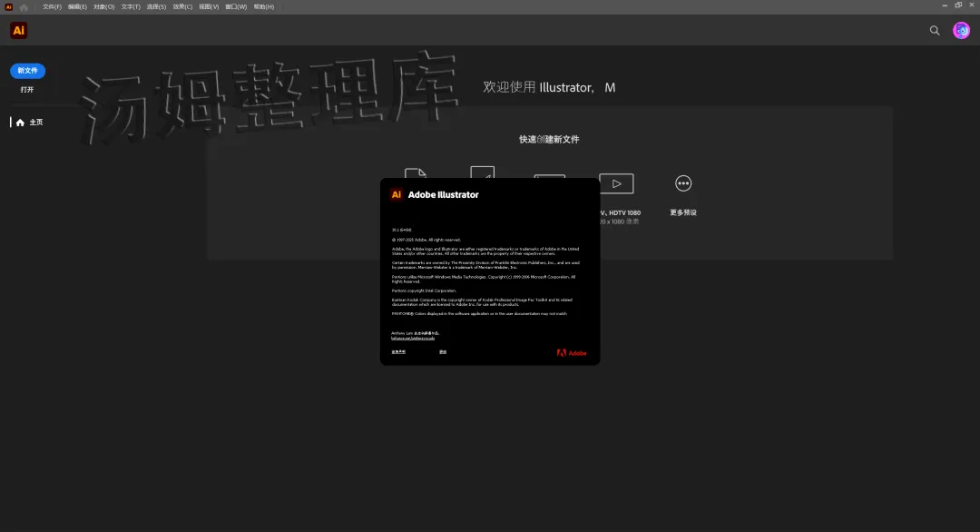Click the 更多预设 ellipsis circle icon
The image size is (980, 532).
point(683,183)
